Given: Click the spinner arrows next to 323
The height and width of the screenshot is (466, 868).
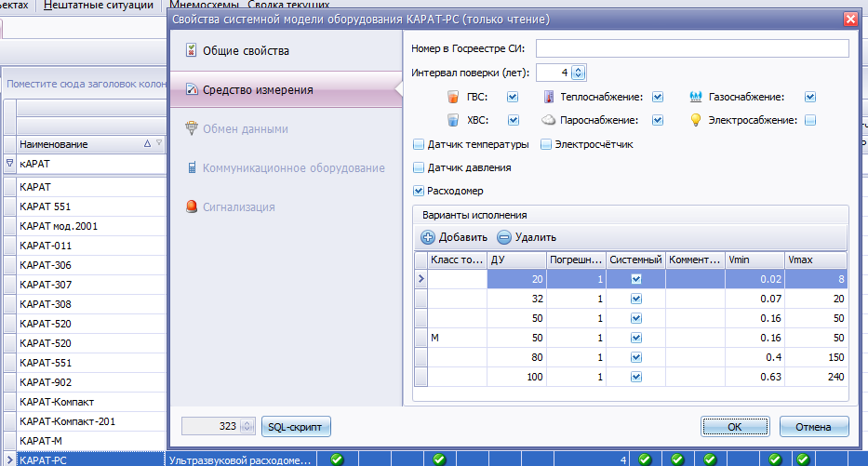Looking at the screenshot, I should coord(247,426).
